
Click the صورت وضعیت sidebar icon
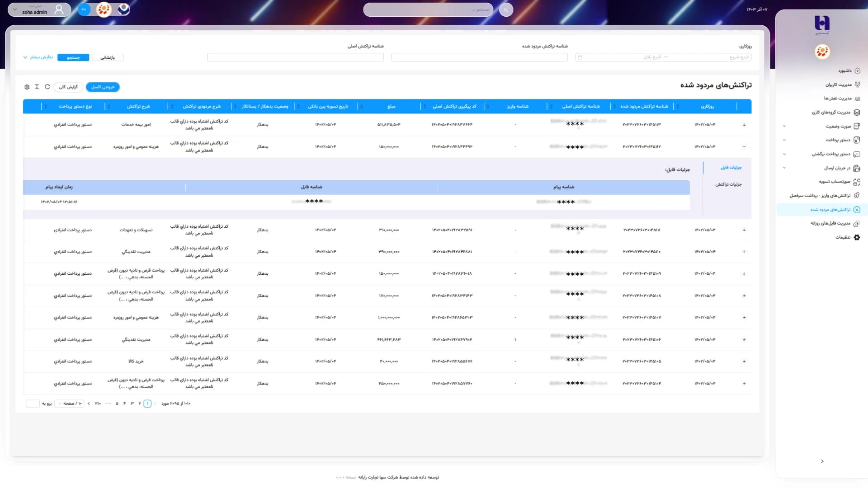(x=857, y=127)
